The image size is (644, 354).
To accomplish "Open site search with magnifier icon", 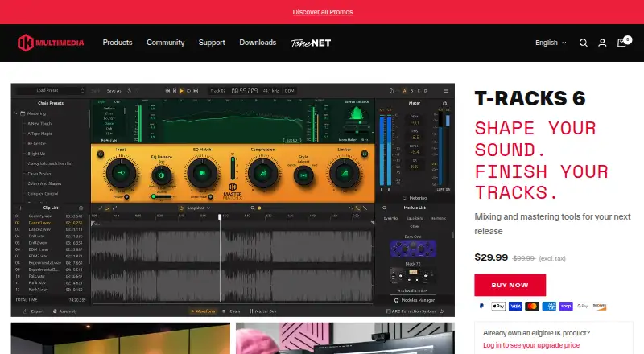I will tap(583, 43).
